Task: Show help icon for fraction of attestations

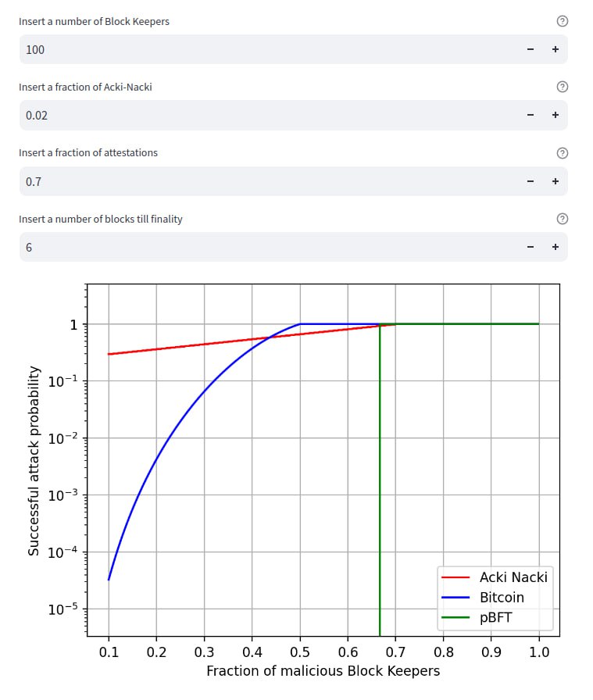Action: click(x=562, y=153)
